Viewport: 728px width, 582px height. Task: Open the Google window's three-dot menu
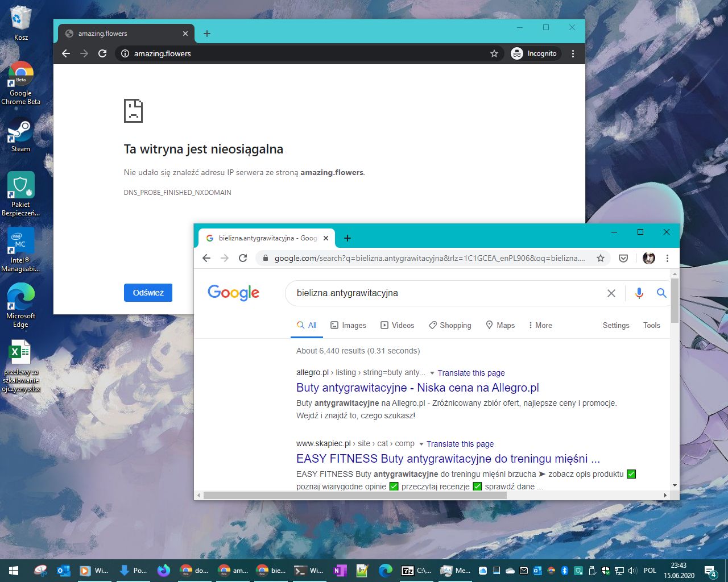[667, 258]
